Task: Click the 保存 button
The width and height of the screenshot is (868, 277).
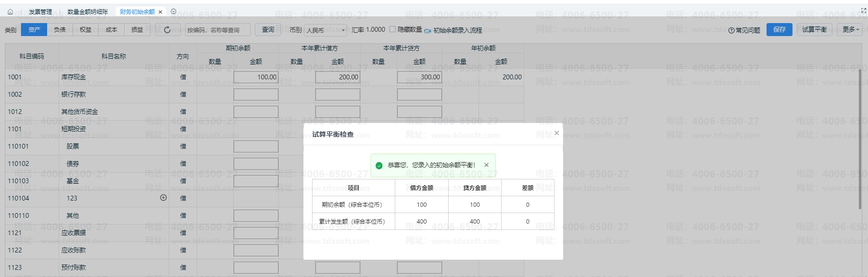Action: coord(779,30)
